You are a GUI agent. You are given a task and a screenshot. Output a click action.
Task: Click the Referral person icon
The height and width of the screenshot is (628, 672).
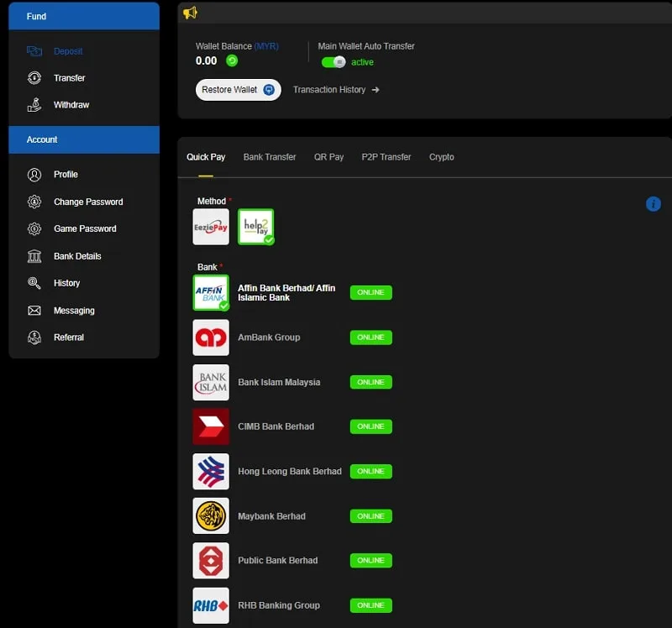34,338
